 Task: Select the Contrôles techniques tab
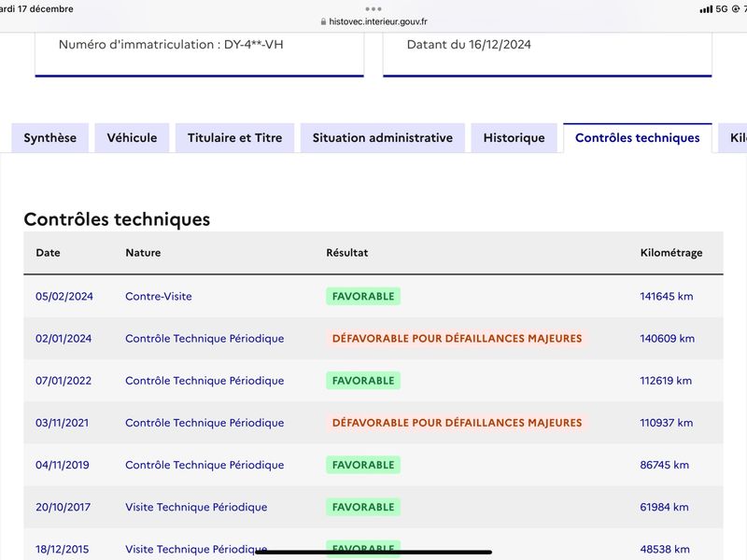click(638, 138)
